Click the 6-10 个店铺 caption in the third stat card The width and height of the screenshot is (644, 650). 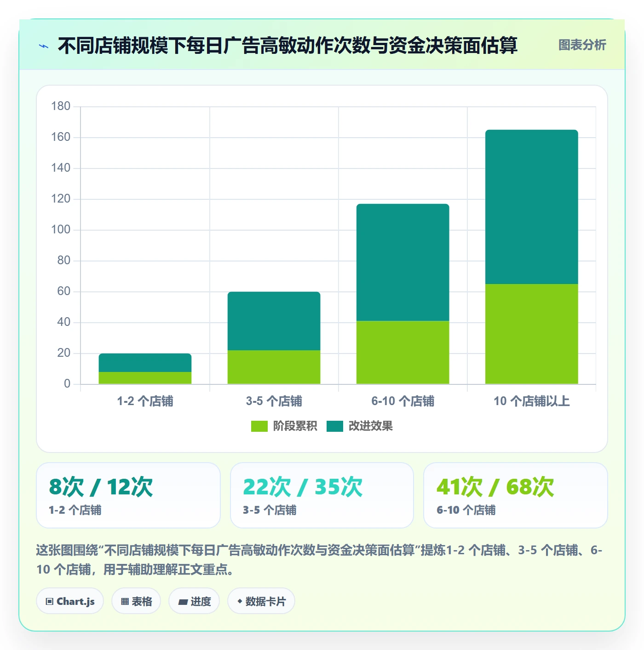(x=466, y=510)
